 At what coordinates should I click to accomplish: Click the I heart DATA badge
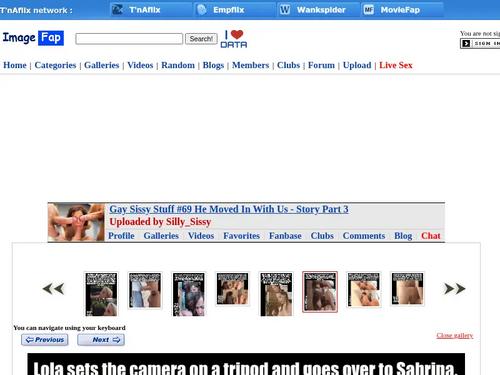[234, 39]
